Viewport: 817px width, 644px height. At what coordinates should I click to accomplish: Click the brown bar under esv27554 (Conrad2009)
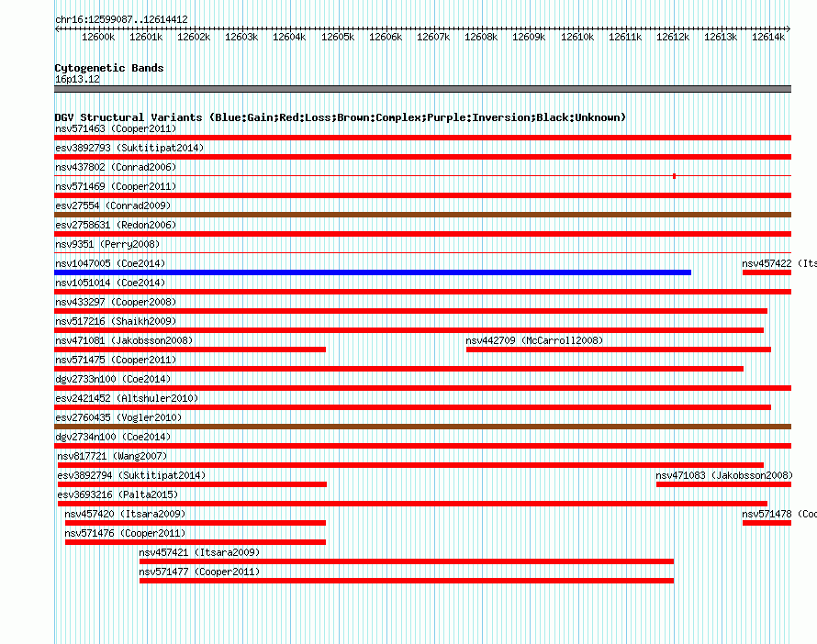pyautogui.click(x=422, y=215)
